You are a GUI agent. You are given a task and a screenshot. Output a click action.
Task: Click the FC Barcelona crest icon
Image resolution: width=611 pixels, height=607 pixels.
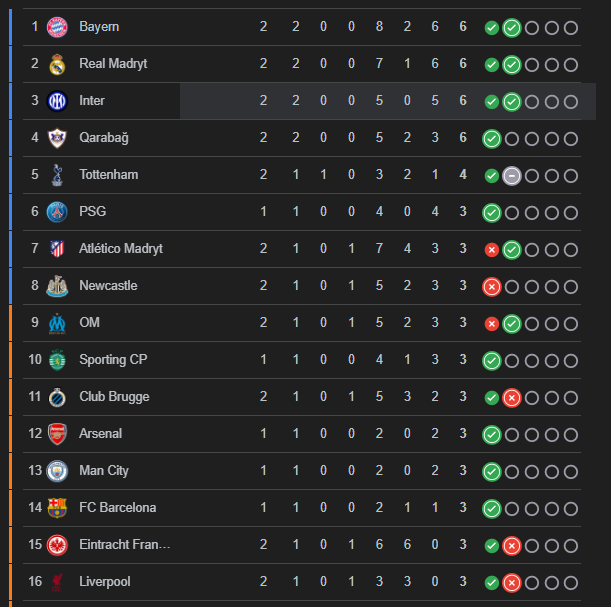pos(57,508)
